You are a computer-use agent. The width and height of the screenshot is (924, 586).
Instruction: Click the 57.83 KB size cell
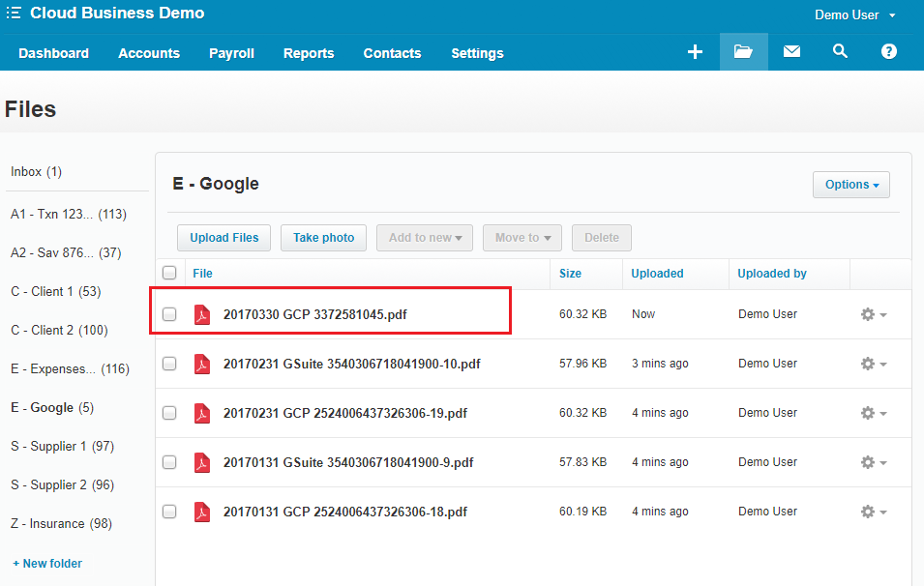(x=582, y=462)
